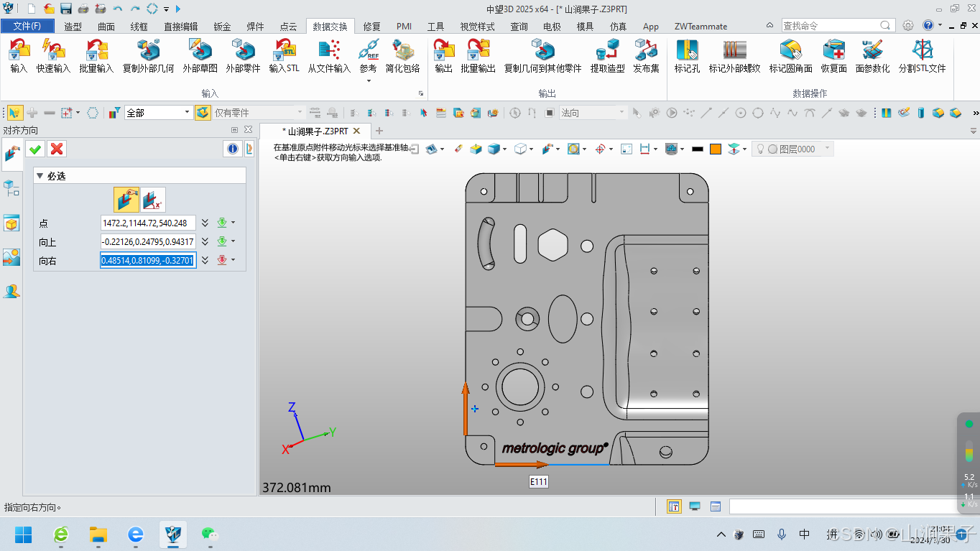Viewport: 980px width, 551px height.
Task: Select the 简化包络 simplify envelope tool
Action: click(x=402, y=56)
